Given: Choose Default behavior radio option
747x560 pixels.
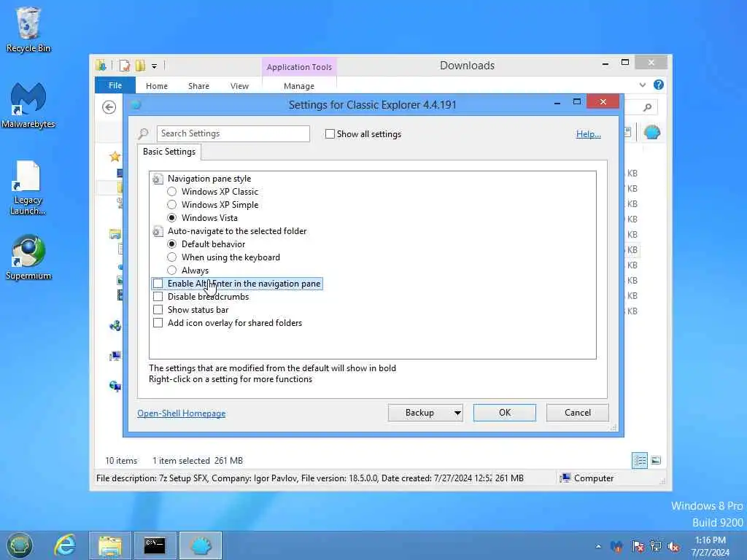Looking at the screenshot, I should pyautogui.click(x=172, y=244).
